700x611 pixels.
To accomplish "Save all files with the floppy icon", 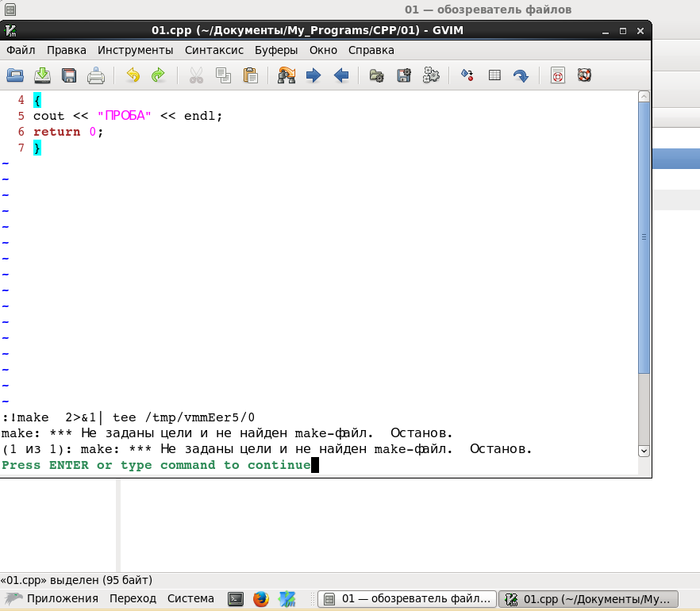I will point(69,75).
